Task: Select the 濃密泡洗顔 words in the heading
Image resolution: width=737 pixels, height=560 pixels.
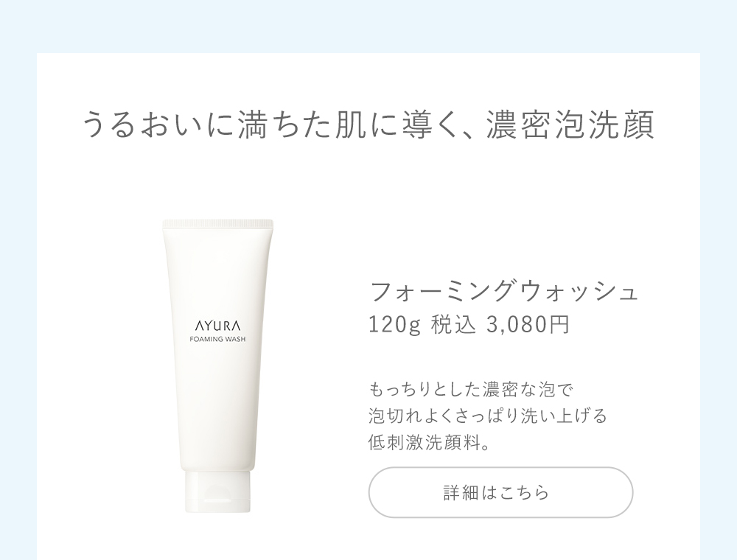Action: (x=570, y=125)
